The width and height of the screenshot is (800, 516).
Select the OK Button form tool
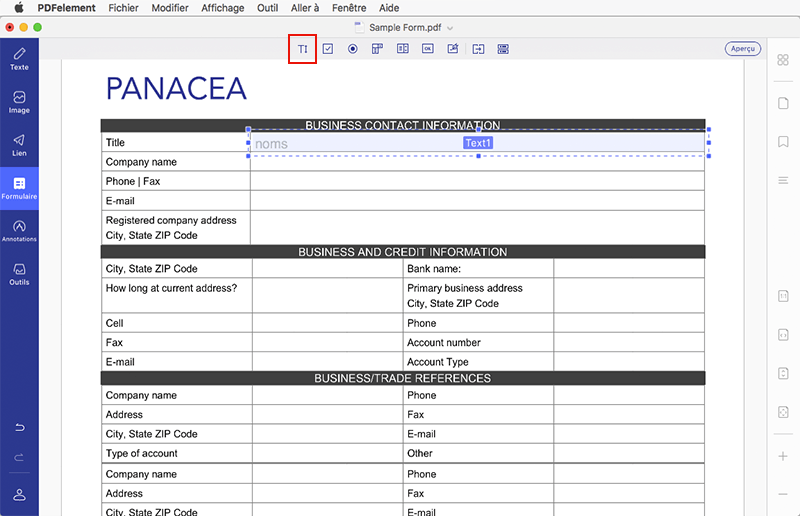[x=428, y=48]
